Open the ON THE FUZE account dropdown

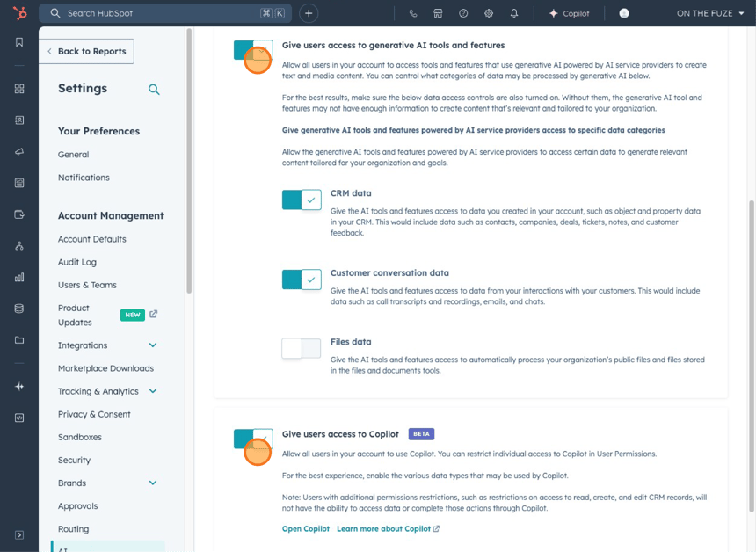[x=710, y=13]
